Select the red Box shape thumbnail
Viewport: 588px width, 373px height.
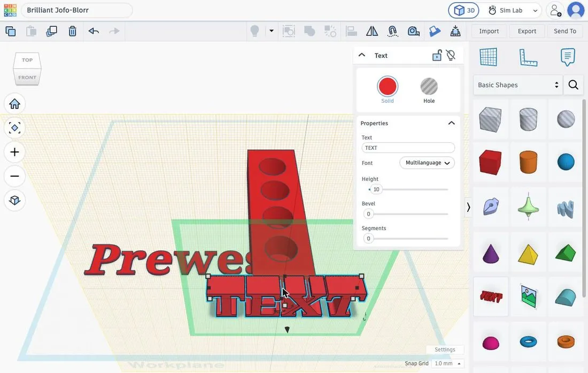click(490, 163)
